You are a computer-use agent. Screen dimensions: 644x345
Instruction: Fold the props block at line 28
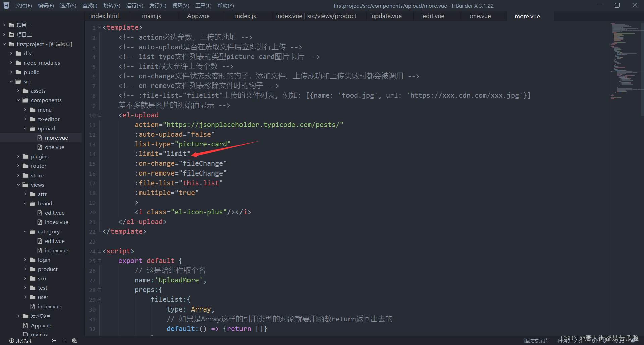(x=99, y=290)
